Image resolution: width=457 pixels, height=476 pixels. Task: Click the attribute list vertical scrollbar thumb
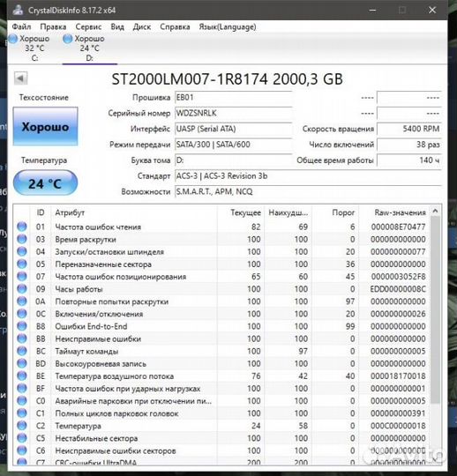(436, 309)
